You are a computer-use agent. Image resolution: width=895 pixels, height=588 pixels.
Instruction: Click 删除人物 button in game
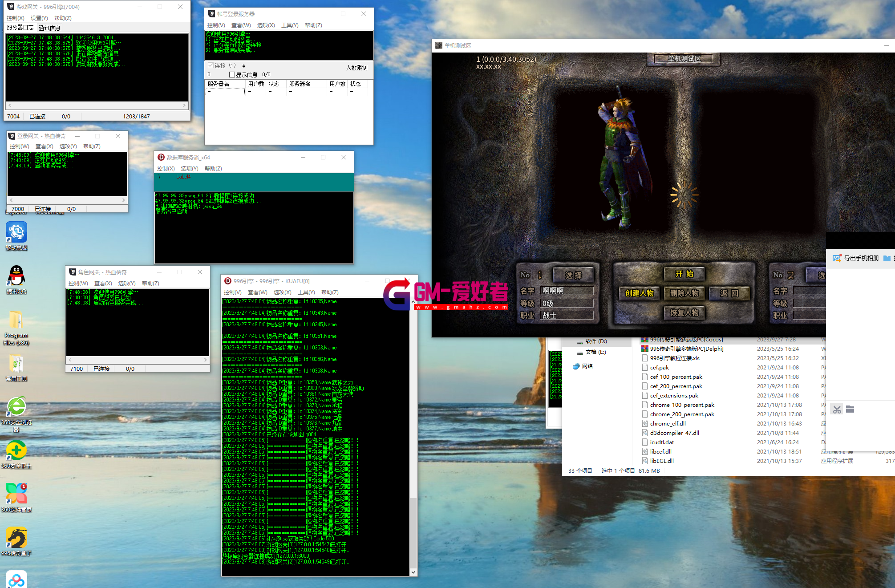pyautogui.click(x=684, y=293)
